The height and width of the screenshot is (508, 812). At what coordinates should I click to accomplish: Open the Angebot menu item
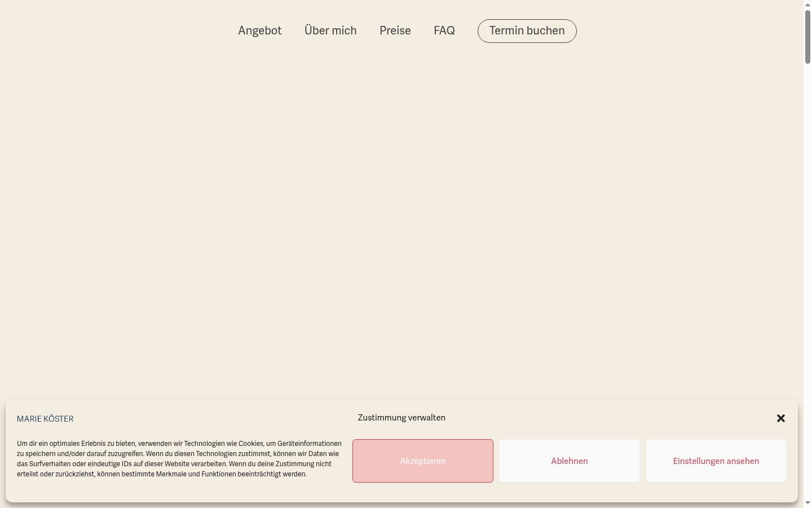click(259, 30)
